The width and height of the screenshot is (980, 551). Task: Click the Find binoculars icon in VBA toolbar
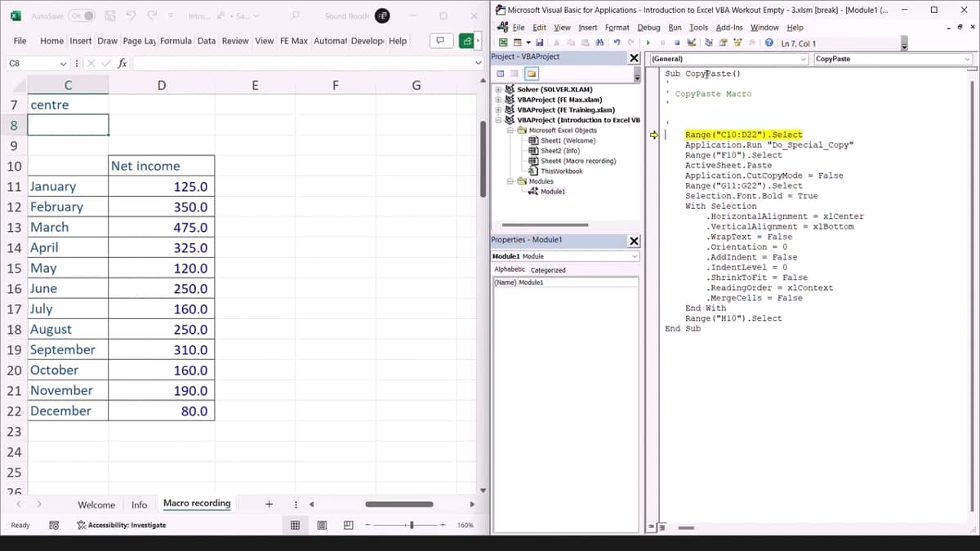pyautogui.click(x=599, y=43)
